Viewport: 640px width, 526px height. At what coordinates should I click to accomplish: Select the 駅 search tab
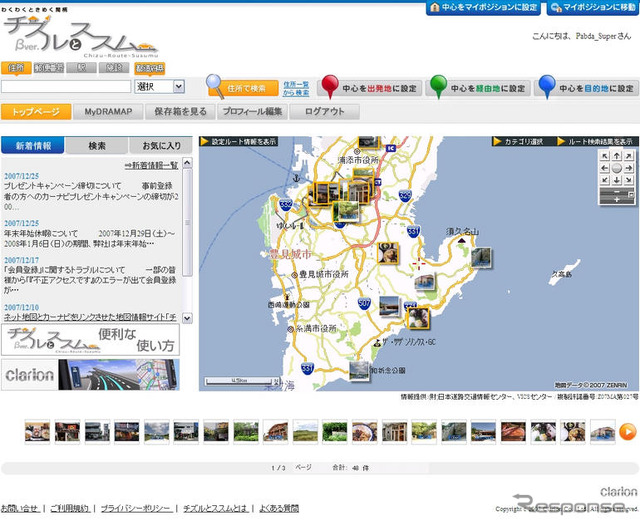(x=81, y=68)
